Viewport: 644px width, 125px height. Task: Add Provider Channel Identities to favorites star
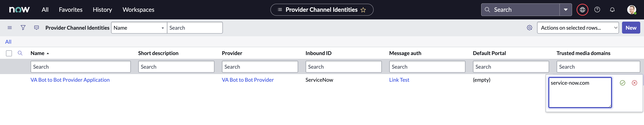click(363, 10)
